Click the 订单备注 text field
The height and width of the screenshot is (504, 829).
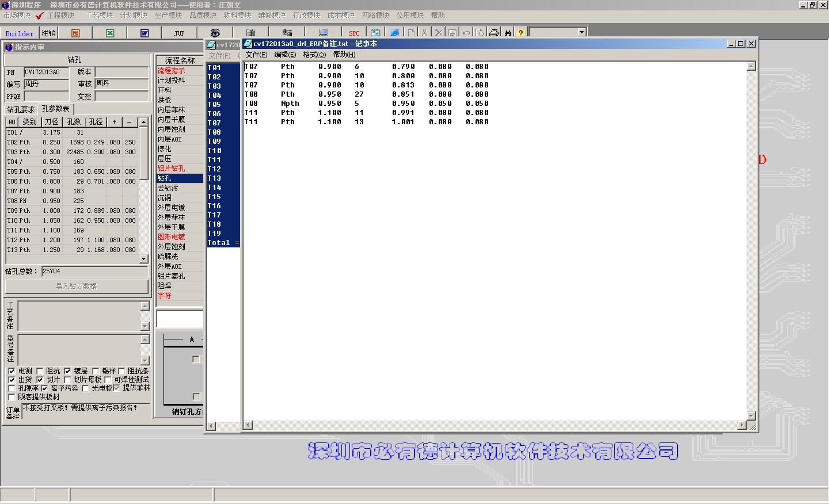coord(86,411)
